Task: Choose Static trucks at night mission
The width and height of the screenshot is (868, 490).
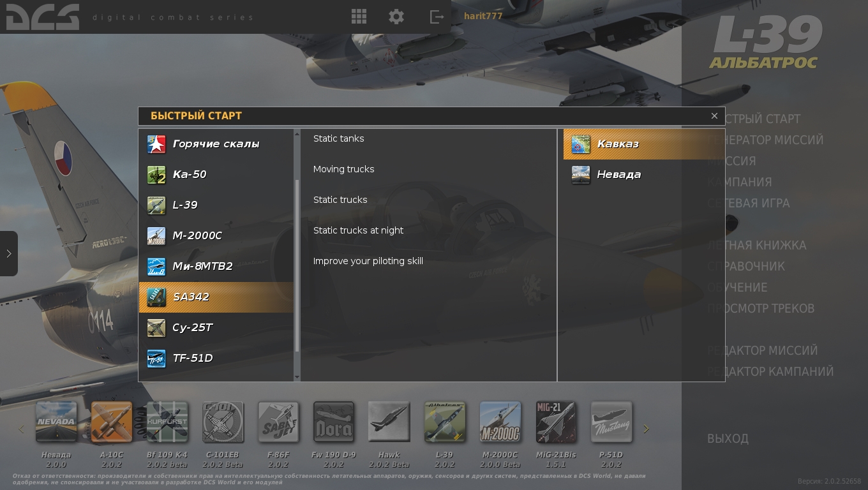Action: click(x=358, y=230)
